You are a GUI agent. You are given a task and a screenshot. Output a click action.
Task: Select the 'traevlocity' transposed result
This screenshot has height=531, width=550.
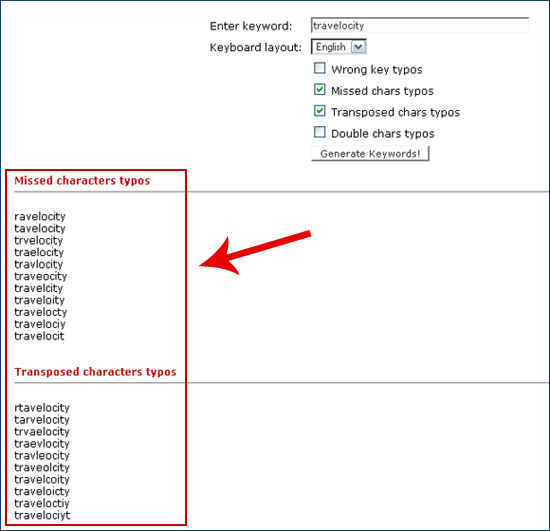[42, 443]
